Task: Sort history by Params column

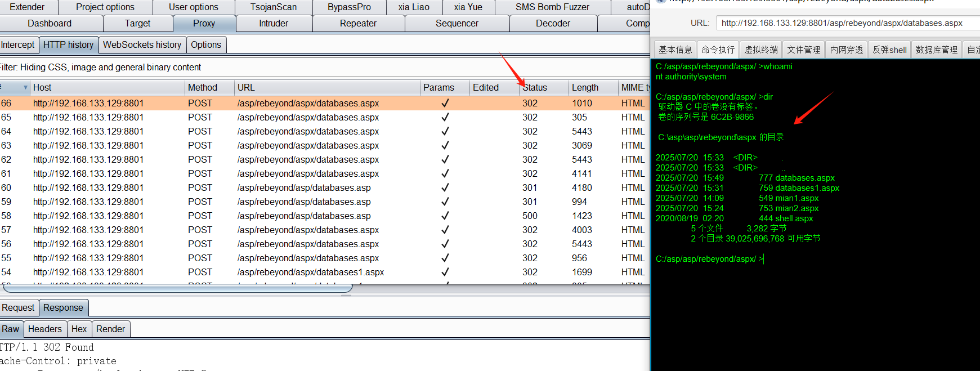Action: 445,87
